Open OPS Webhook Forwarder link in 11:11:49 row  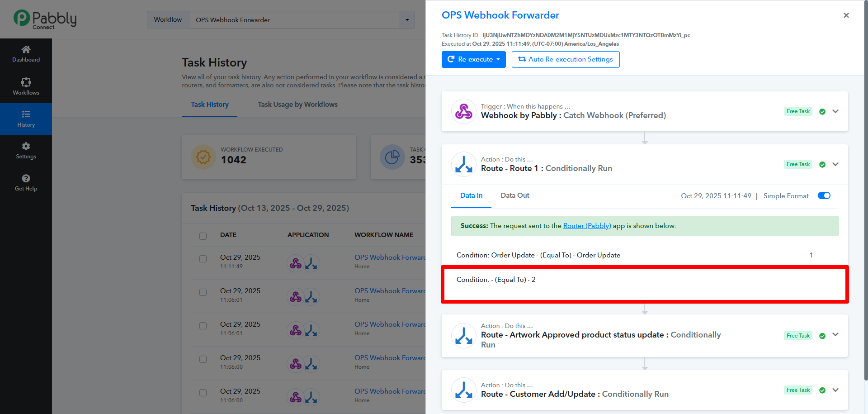[x=390, y=257]
